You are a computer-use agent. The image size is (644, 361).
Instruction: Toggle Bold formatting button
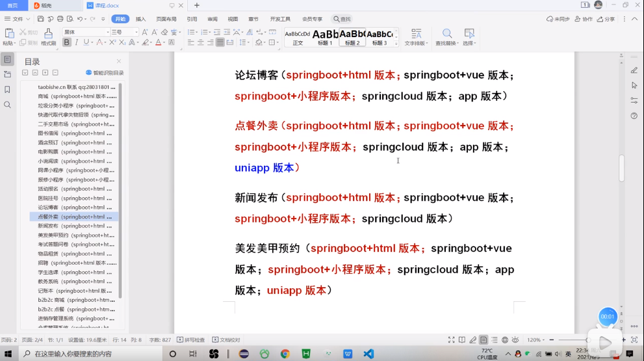[66, 42]
